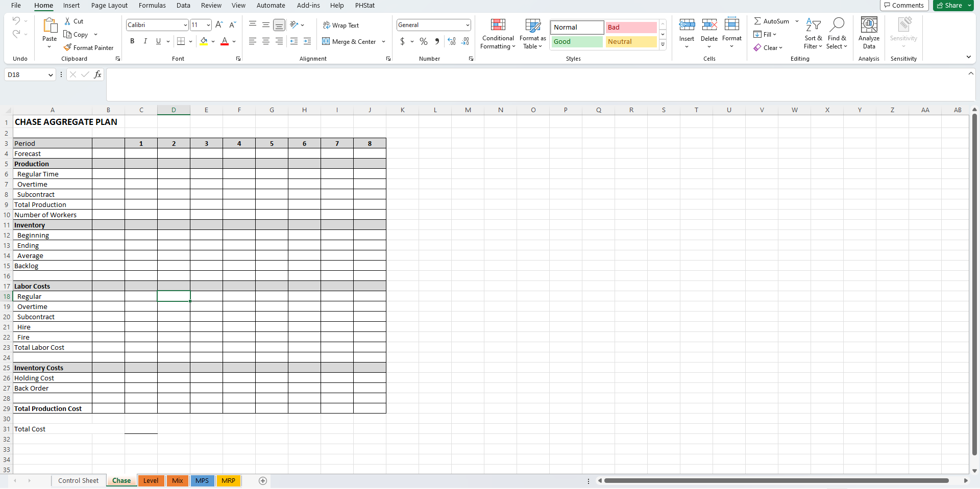Click the Copy icon
The width and height of the screenshot is (980, 489).
(x=67, y=35)
